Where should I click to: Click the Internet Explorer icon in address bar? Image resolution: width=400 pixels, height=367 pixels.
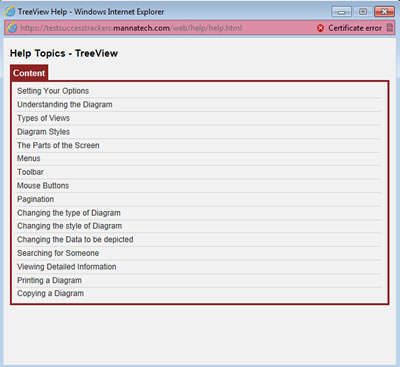(x=12, y=28)
